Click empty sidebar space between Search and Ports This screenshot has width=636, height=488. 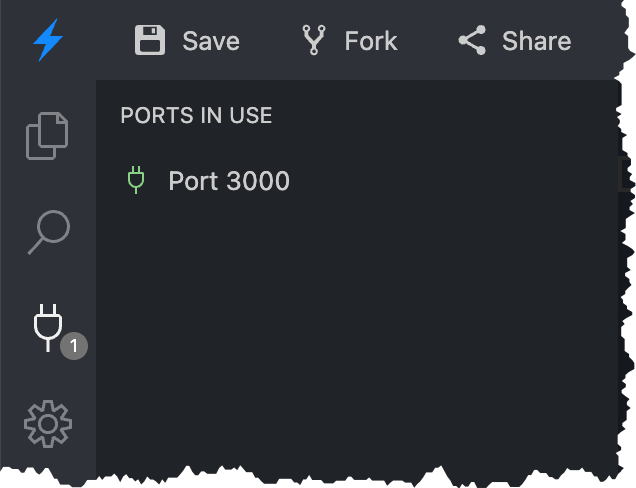tap(47, 280)
